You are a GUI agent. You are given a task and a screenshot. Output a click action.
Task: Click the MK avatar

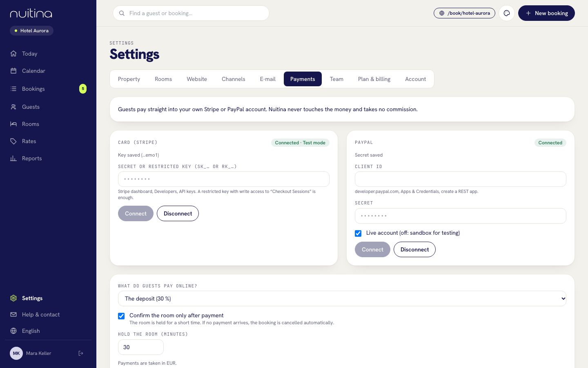16,353
